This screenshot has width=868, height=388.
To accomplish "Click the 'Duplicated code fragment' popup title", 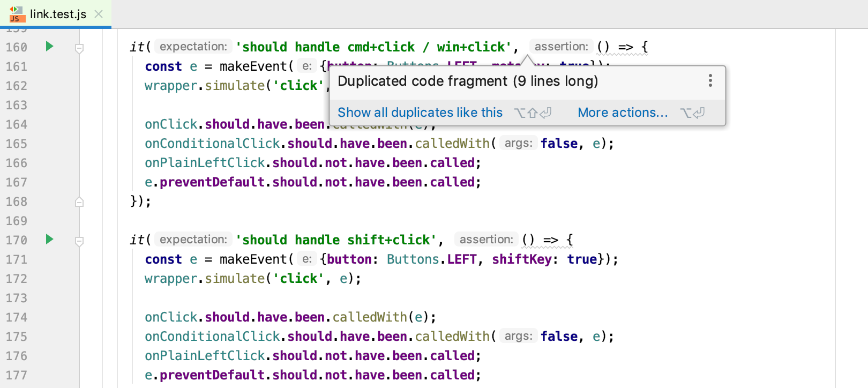I will pyautogui.click(x=467, y=81).
